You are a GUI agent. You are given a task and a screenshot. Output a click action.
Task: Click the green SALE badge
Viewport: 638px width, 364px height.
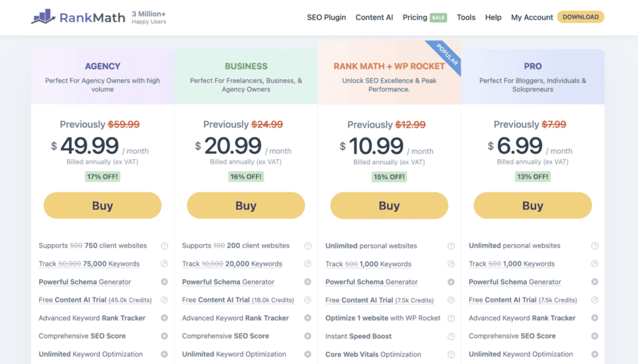(x=438, y=17)
